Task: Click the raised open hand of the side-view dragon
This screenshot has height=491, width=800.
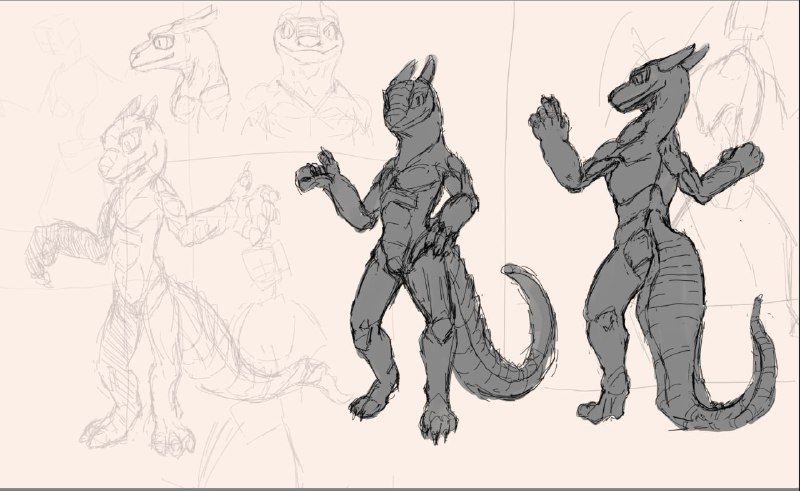Action: click(549, 119)
